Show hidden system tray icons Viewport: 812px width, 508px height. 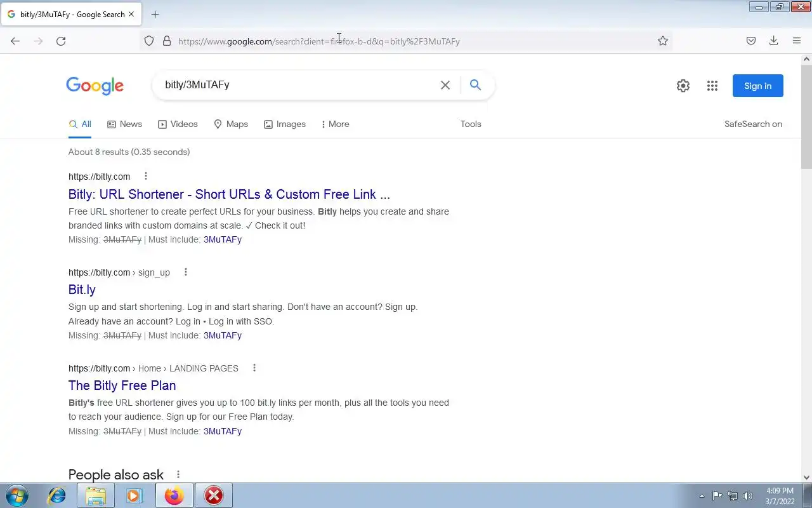click(x=702, y=496)
